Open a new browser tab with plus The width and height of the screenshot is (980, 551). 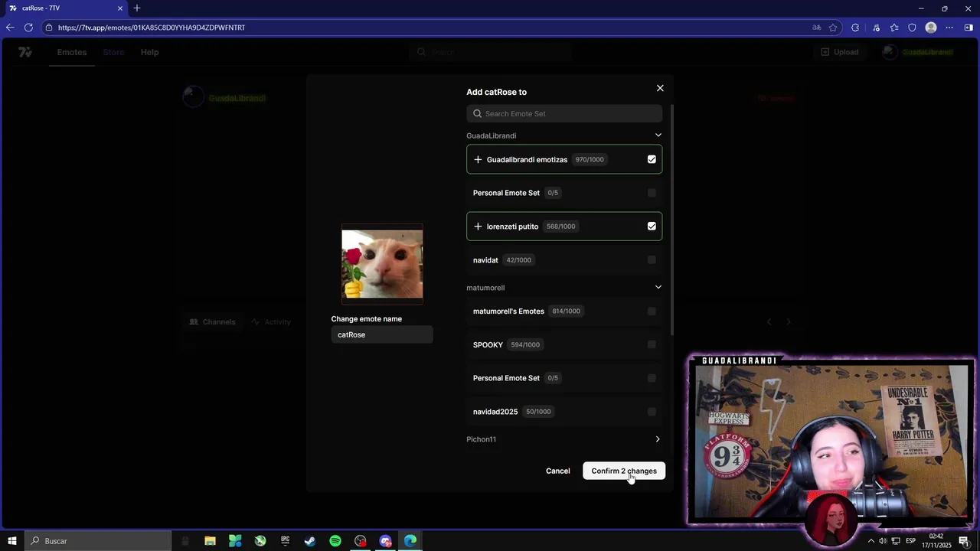[x=137, y=8]
